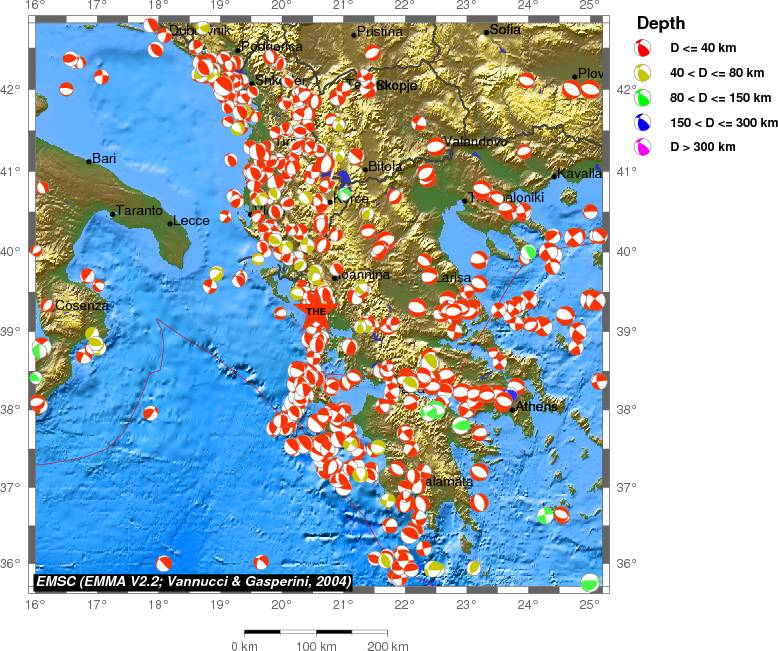Click the D > 300 km legend text
778x651 pixels.
[x=702, y=147]
